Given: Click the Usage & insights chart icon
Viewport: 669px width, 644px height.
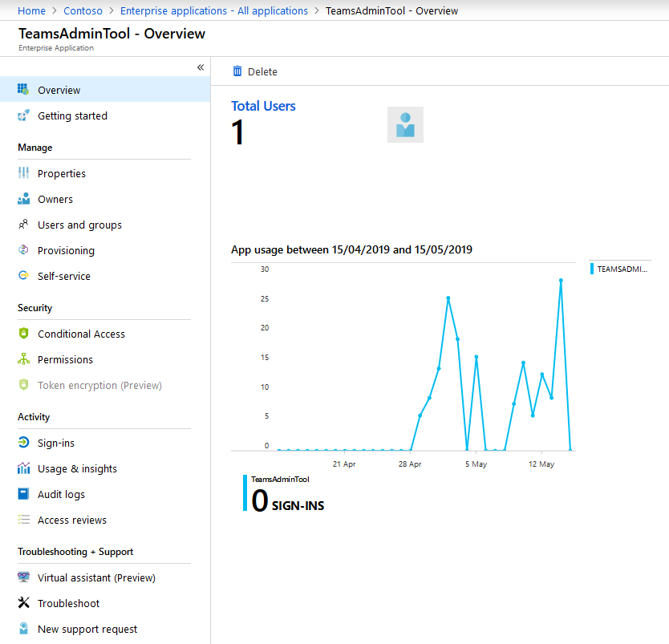Looking at the screenshot, I should pyautogui.click(x=23, y=468).
